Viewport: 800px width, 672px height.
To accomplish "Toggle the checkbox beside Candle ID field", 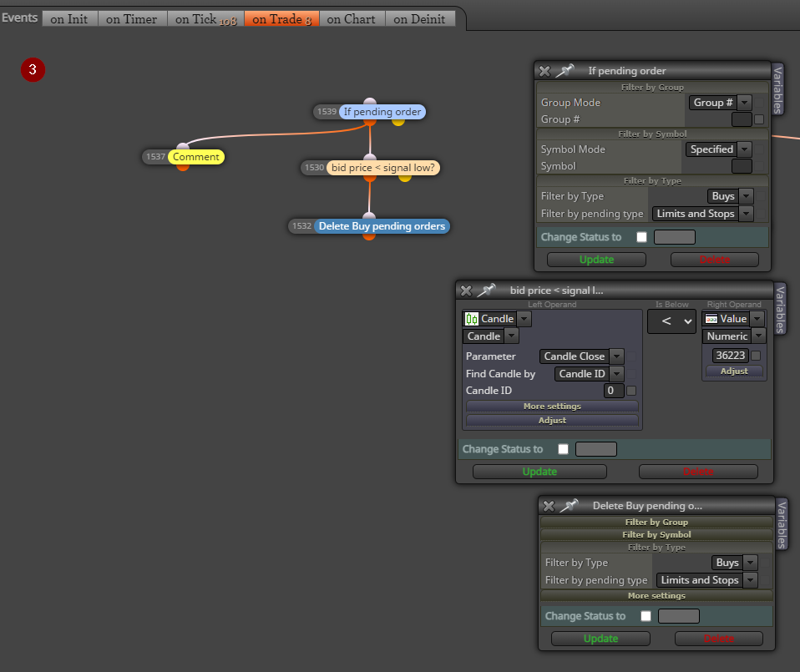I will click(x=631, y=391).
